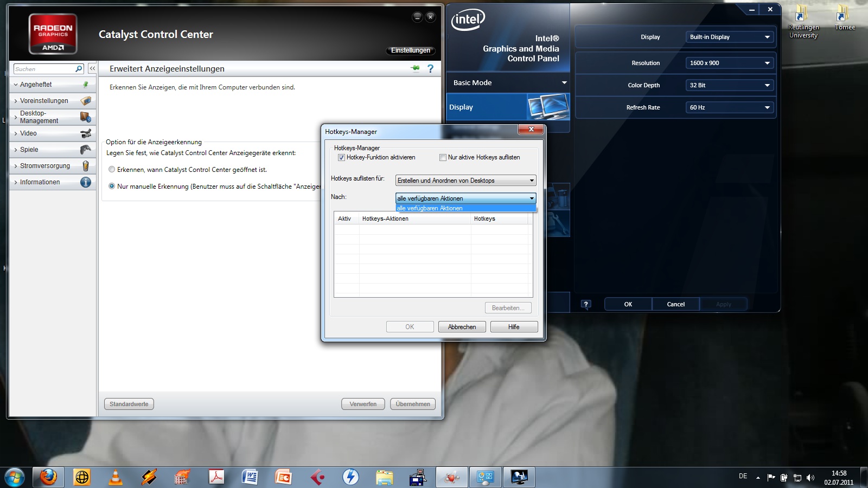Expand the Angeheftet section chevron
The width and height of the screenshot is (868, 488).
[16, 85]
